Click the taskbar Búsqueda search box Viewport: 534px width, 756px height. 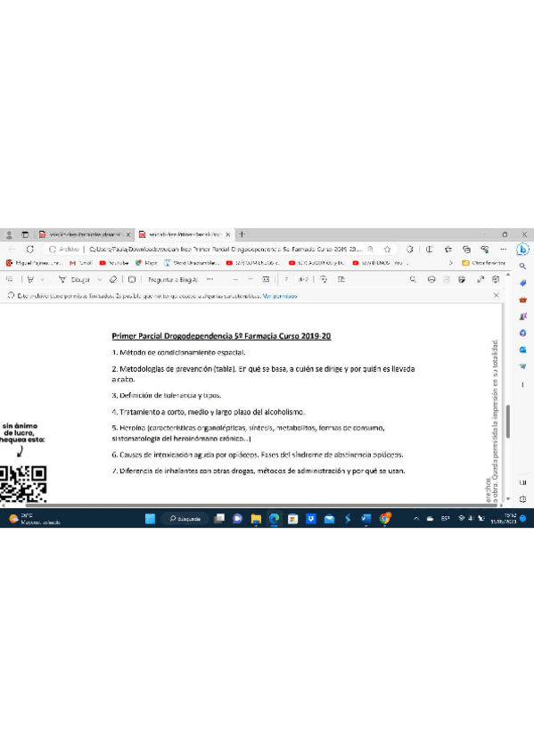(185, 519)
